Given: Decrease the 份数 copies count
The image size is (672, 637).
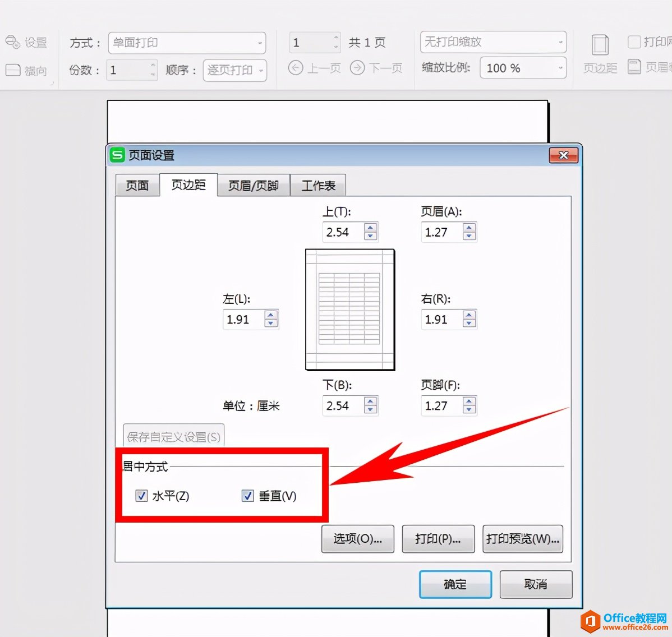Looking at the screenshot, I should 153,75.
